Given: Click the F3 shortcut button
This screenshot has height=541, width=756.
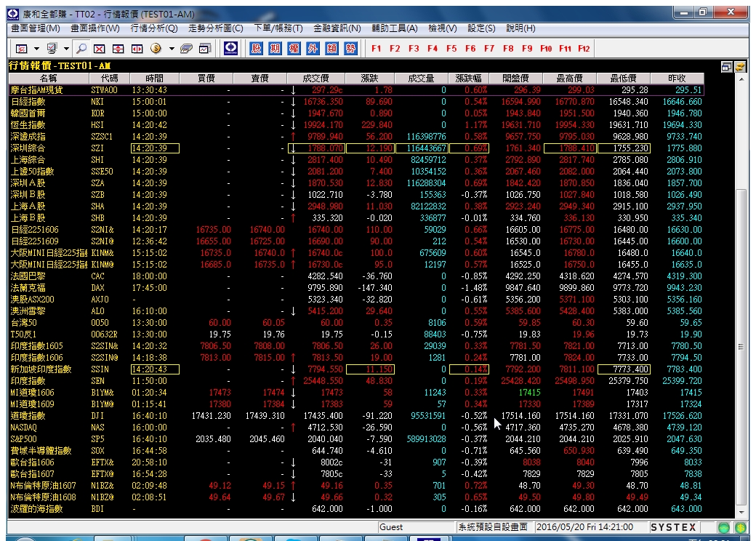Looking at the screenshot, I should 414,48.
